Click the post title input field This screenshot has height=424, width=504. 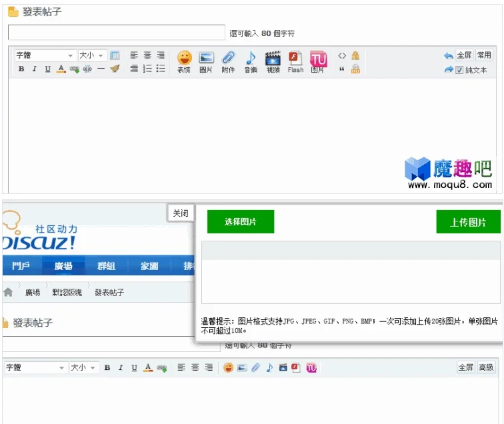(117, 32)
